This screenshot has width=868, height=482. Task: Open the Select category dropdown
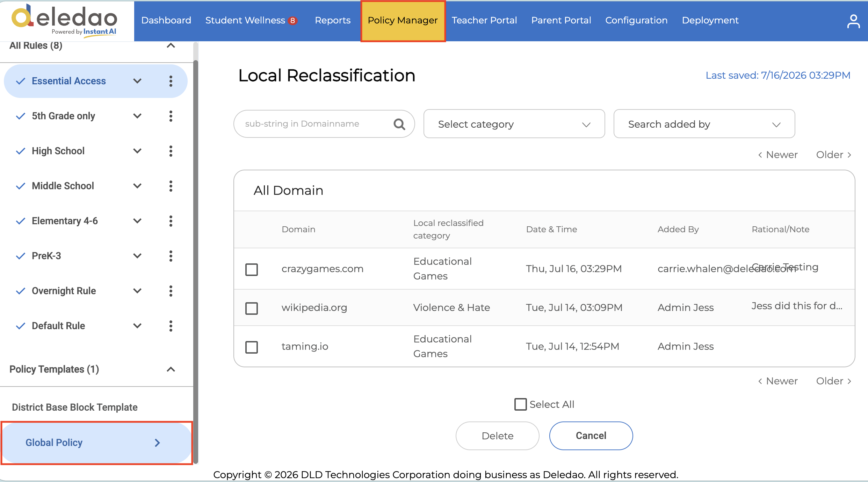[x=514, y=124]
